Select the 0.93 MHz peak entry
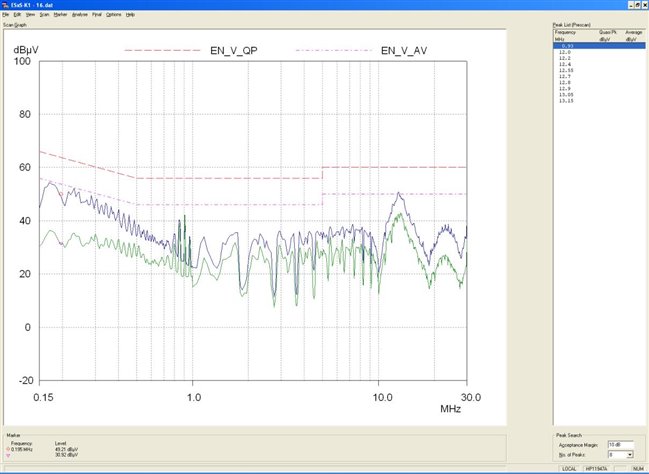 pyautogui.click(x=567, y=46)
